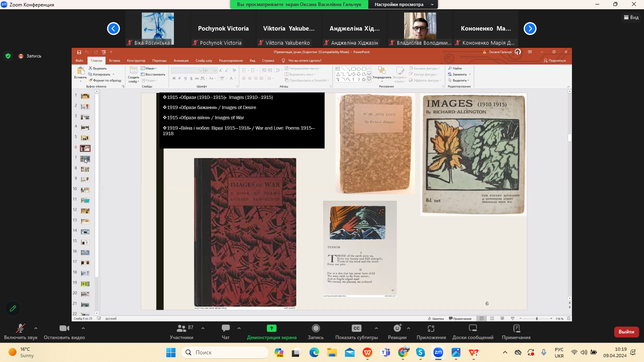This screenshot has width=644, height=362.
Task: Open the Примечания annotations item
Action: click(516, 329)
